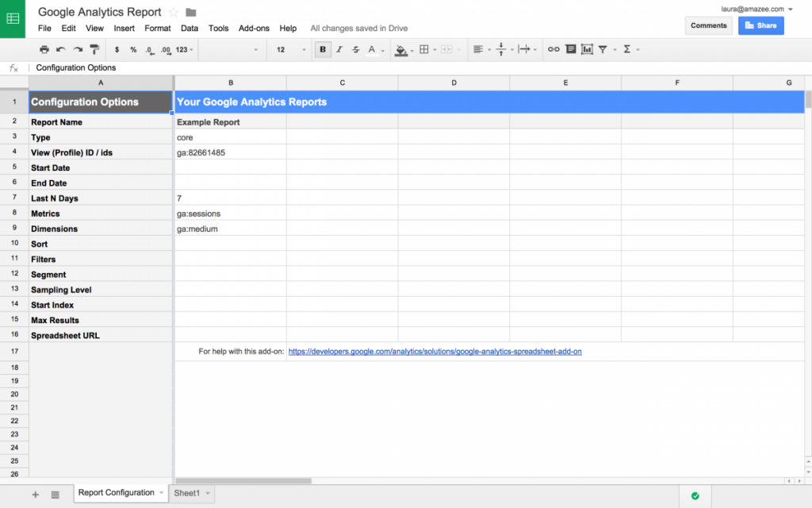Toggle Italic formatting button
The height and width of the screenshot is (508, 812).
(339, 49)
